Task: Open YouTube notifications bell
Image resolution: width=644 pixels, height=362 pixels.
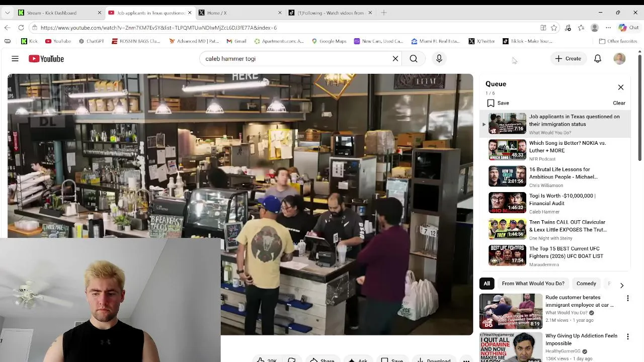Action: (x=598, y=59)
